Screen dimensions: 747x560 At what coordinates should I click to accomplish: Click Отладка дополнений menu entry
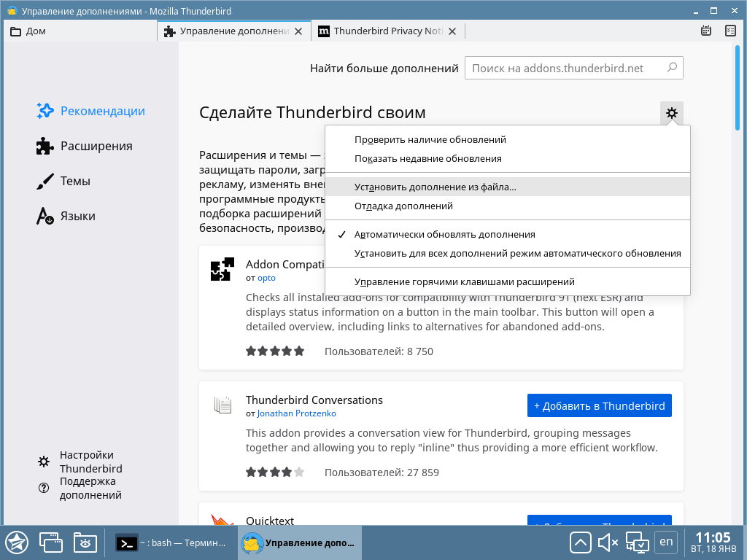click(x=403, y=206)
